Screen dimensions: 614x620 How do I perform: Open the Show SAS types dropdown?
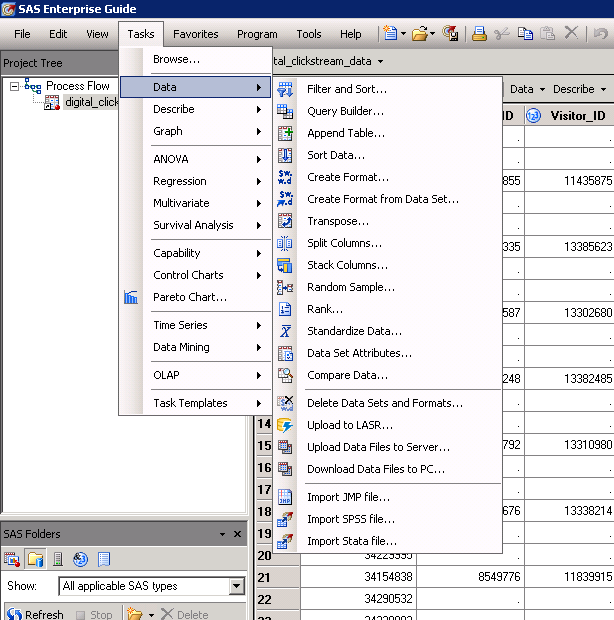[236, 587]
